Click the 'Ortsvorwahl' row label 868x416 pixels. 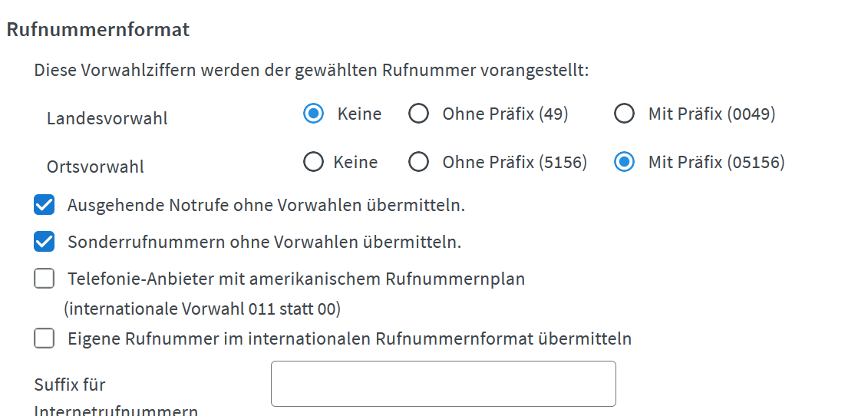pyautogui.click(x=95, y=167)
